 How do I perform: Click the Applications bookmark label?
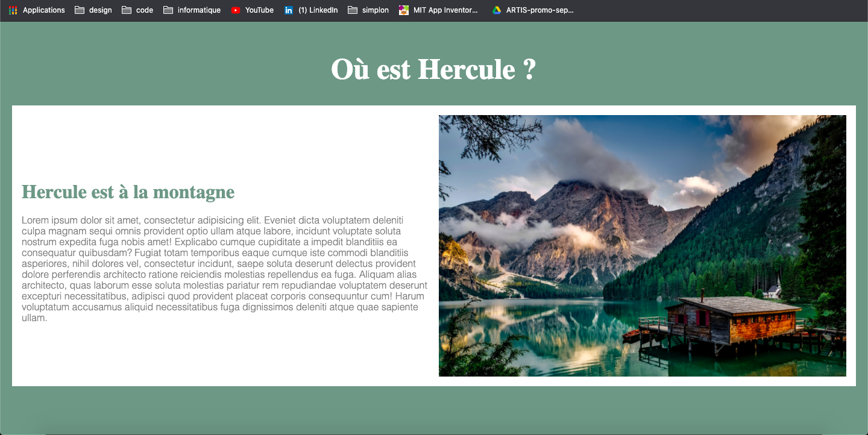coord(44,10)
